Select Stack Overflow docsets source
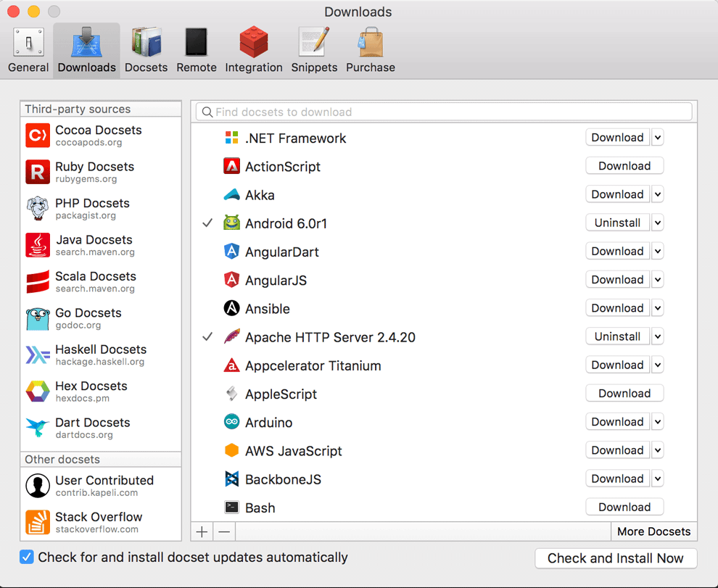The height and width of the screenshot is (588, 718). point(100,522)
